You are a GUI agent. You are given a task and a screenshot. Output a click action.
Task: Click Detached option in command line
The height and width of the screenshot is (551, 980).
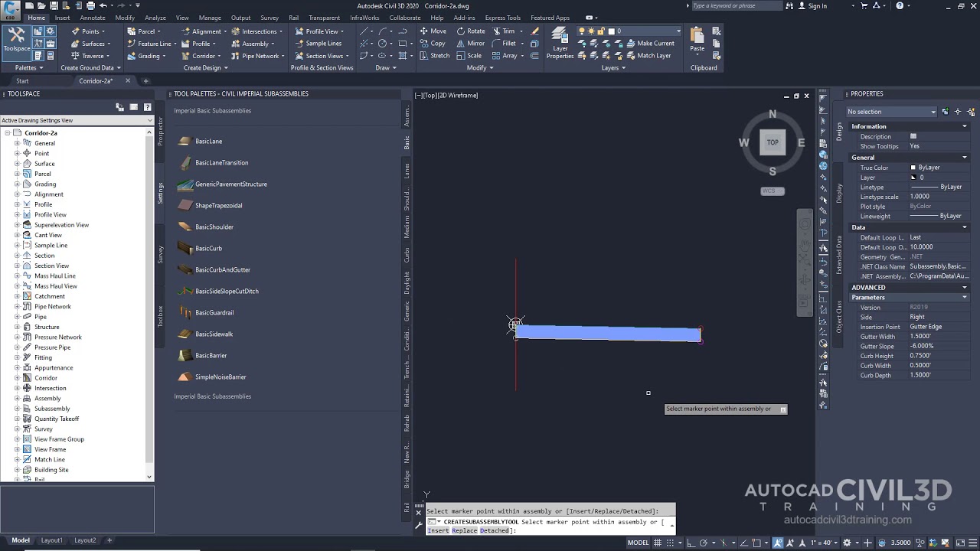click(x=495, y=530)
